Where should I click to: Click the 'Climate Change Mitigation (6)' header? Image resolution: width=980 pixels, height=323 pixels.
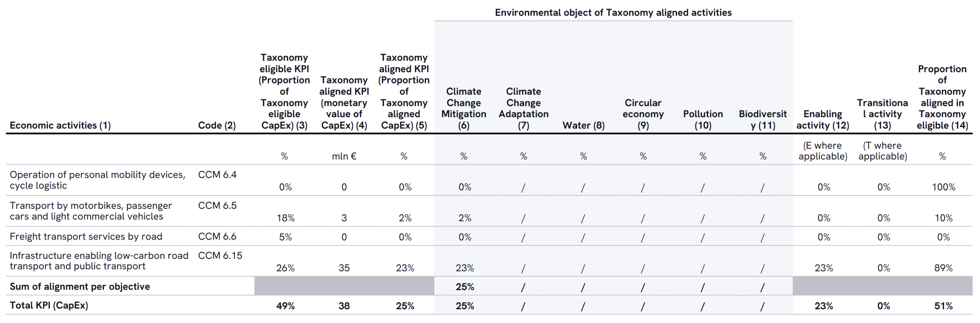(x=464, y=108)
